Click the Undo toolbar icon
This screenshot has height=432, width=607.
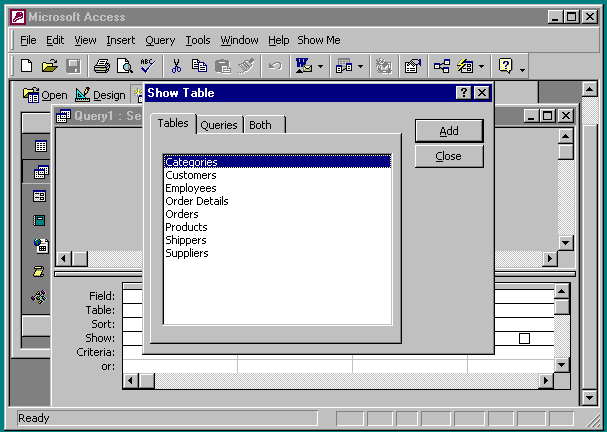click(x=275, y=66)
